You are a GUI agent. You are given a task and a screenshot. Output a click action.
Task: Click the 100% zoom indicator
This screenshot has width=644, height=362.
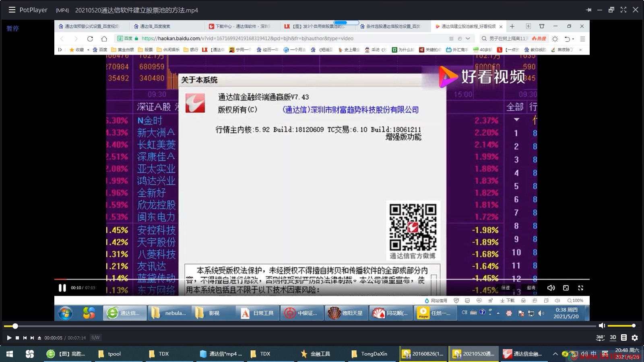(x=575, y=300)
